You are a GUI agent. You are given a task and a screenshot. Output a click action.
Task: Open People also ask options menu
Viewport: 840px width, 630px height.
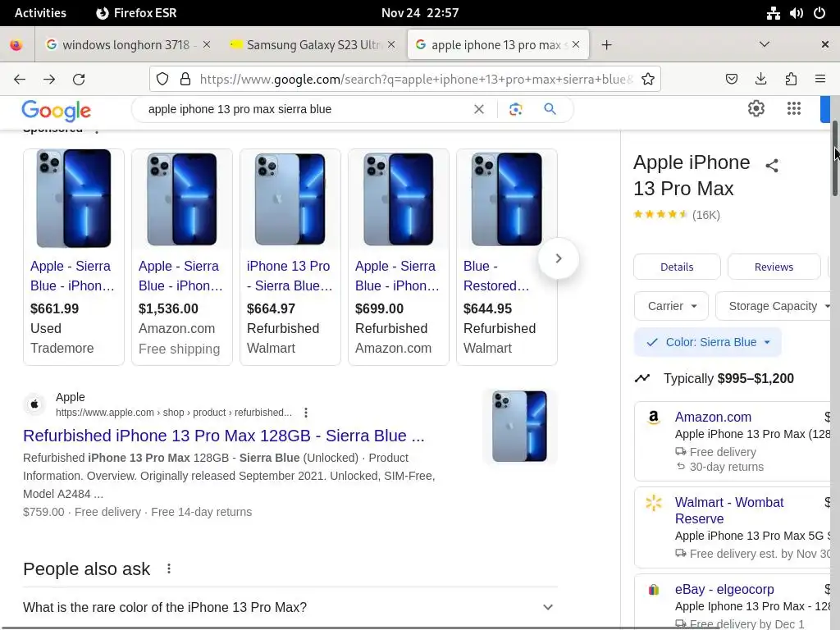click(169, 569)
